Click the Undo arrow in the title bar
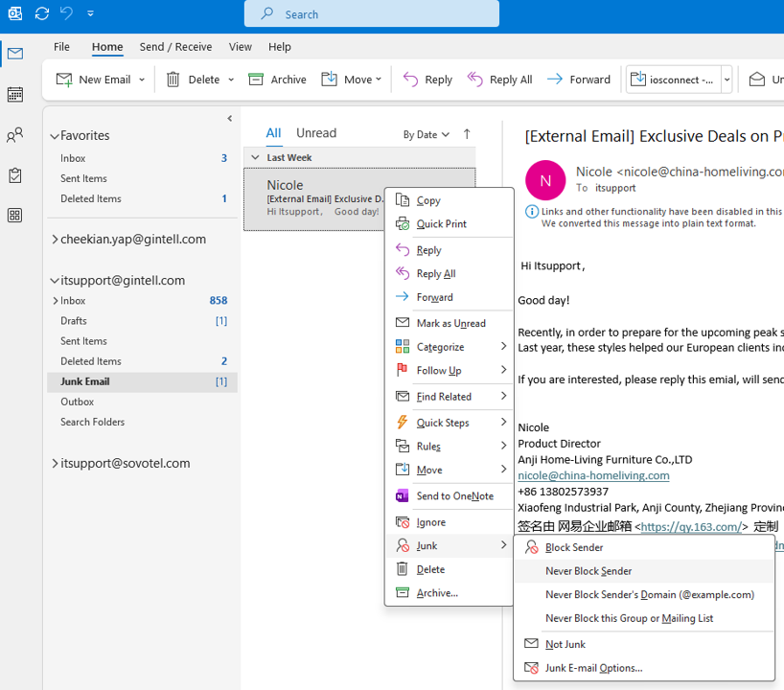This screenshot has width=784, height=690. 66,13
